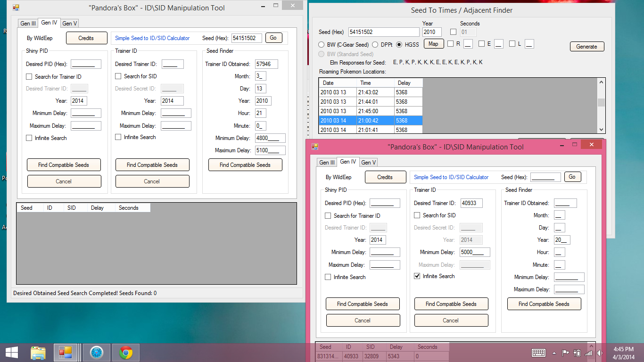The height and width of the screenshot is (362, 644).
Task: Select Gen IV tab in left window
Action: pyautogui.click(x=49, y=23)
